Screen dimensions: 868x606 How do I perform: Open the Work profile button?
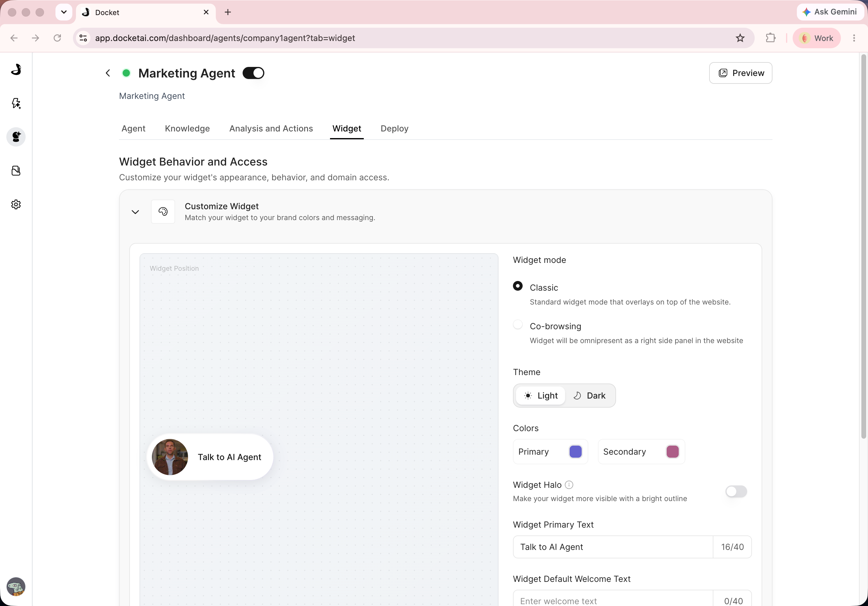tap(816, 38)
